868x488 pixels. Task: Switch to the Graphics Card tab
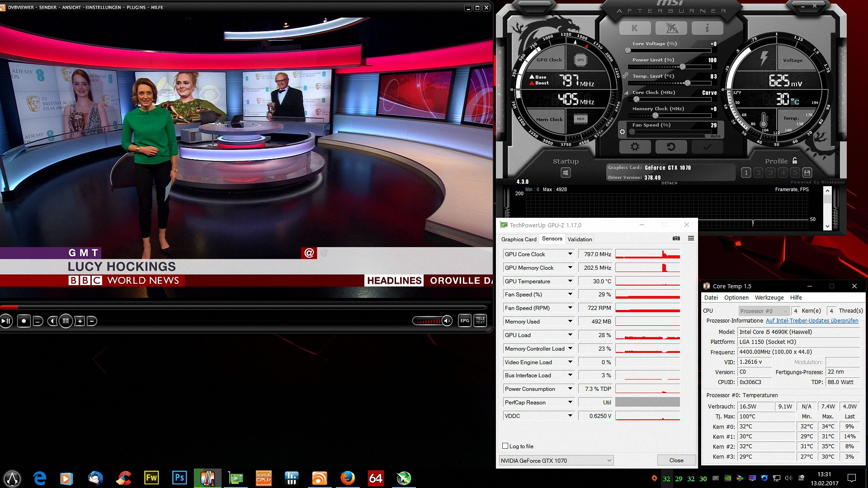point(519,239)
